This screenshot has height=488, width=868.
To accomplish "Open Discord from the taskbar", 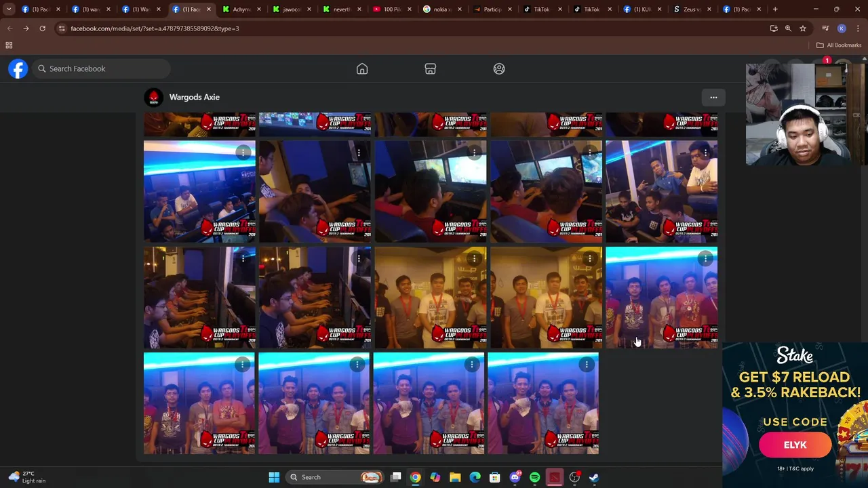I will [x=515, y=477].
